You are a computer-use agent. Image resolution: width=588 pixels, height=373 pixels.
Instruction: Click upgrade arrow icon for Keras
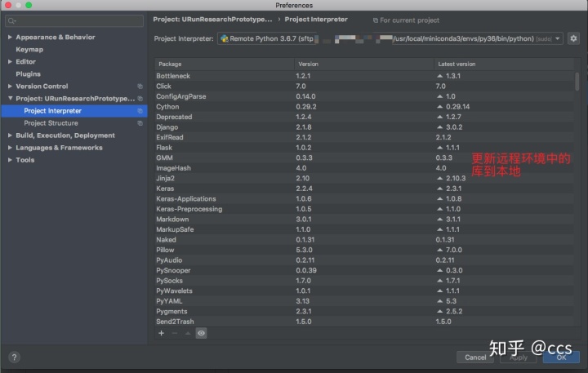click(x=440, y=189)
